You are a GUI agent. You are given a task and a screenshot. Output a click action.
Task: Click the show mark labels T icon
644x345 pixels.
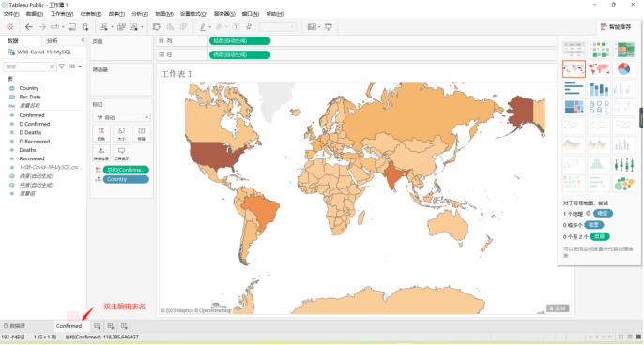(236, 27)
